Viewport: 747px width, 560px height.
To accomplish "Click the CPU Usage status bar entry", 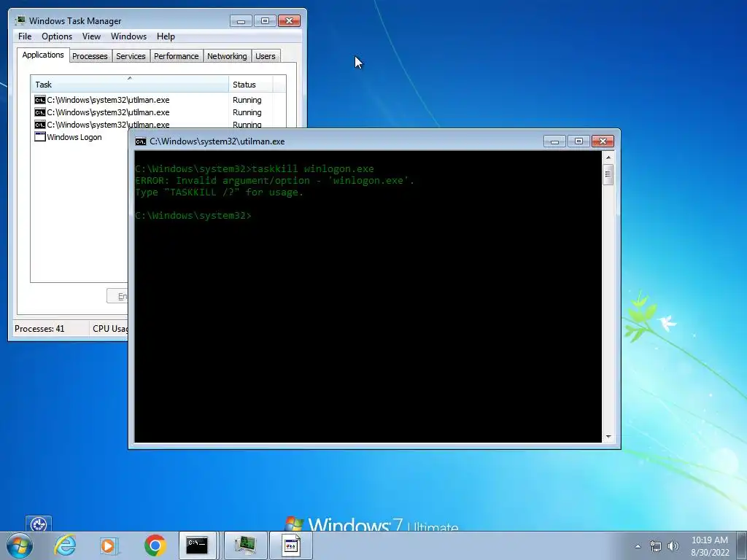I will coord(109,329).
